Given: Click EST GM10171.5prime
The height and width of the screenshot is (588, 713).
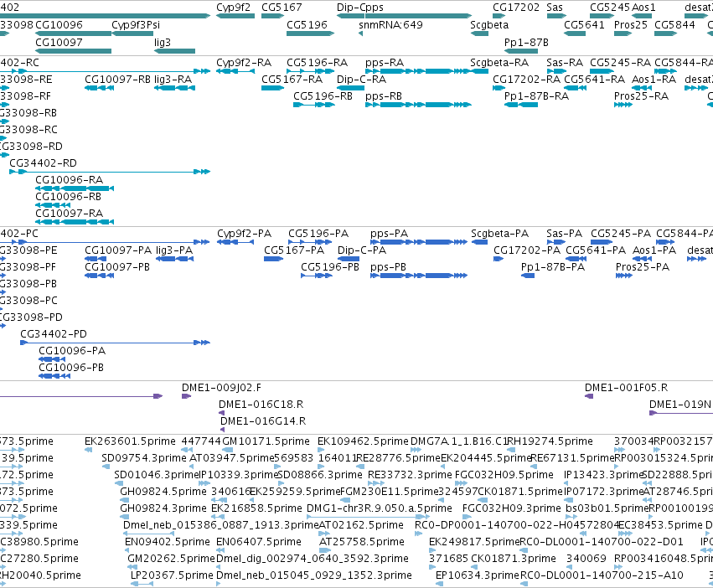Looking at the screenshot, I should pyautogui.click(x=266, y=441).
